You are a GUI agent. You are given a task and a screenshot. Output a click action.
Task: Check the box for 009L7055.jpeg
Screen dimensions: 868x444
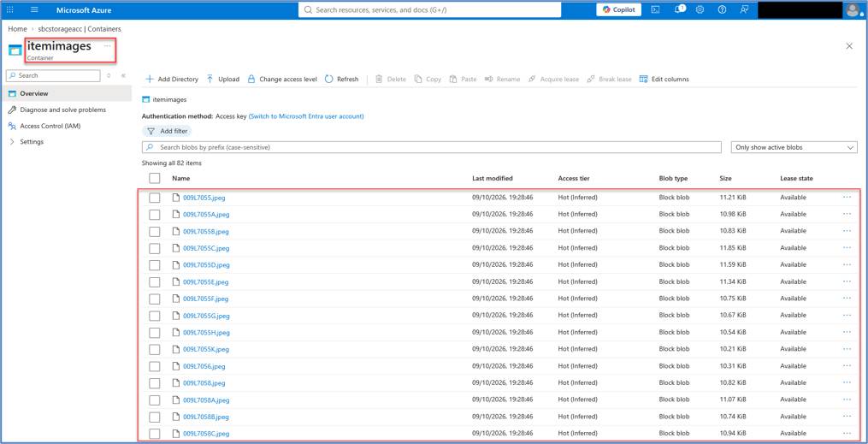155,198
